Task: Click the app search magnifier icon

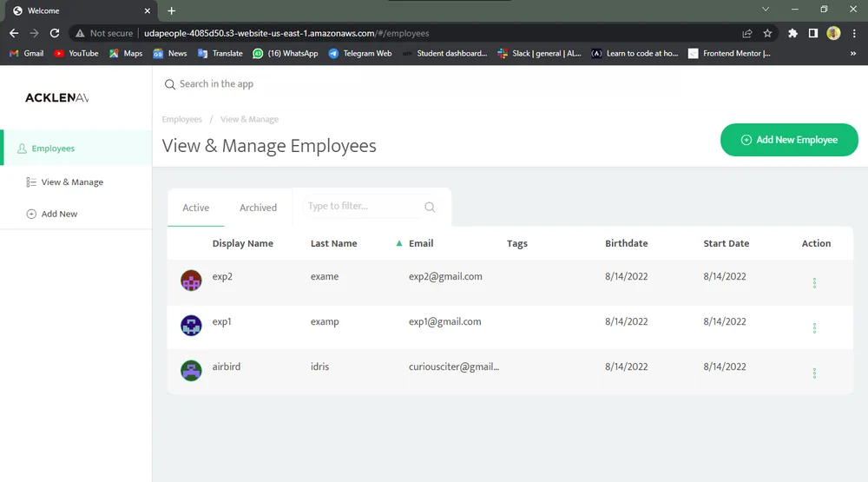Action: 170,84
